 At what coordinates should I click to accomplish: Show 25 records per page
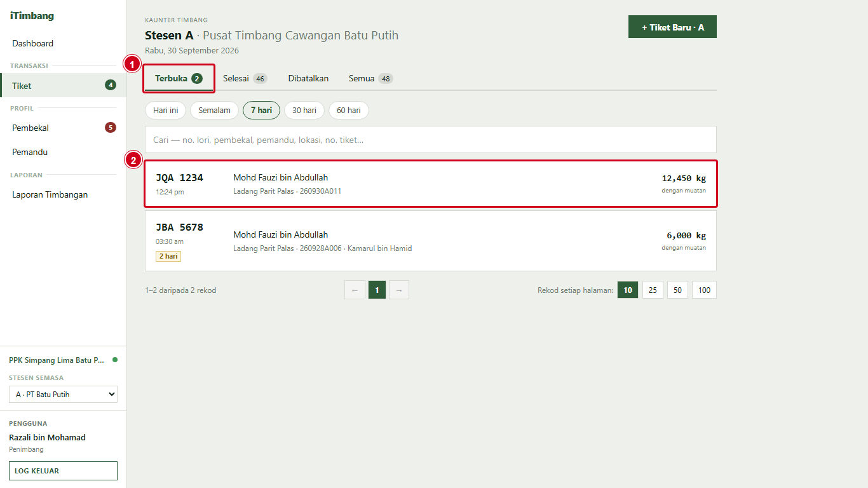pyautogui.click(x=653, y=290)
